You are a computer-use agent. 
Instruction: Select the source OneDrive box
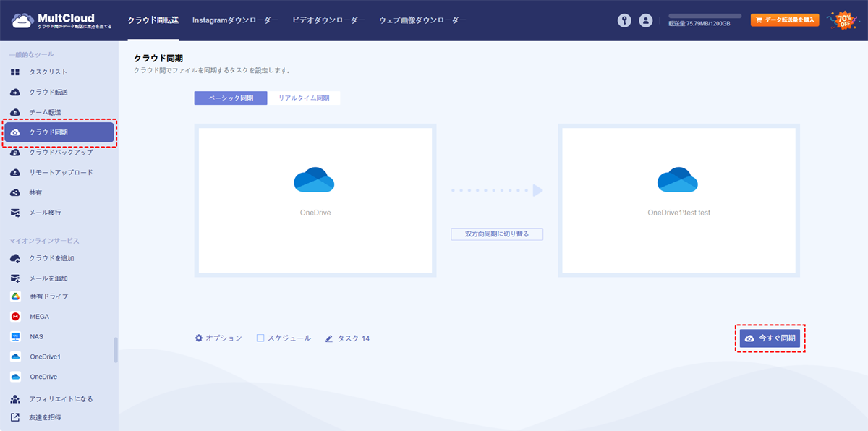pos(315,200)
